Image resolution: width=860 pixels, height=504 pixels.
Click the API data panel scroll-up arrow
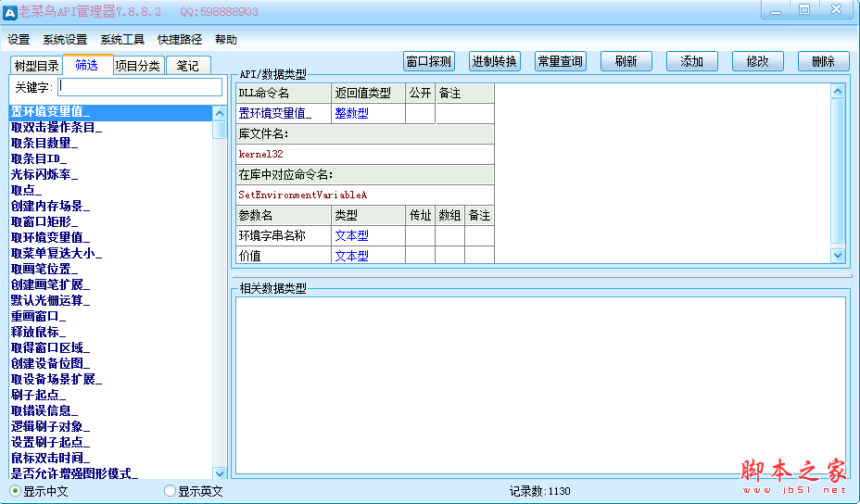point(838,92)
